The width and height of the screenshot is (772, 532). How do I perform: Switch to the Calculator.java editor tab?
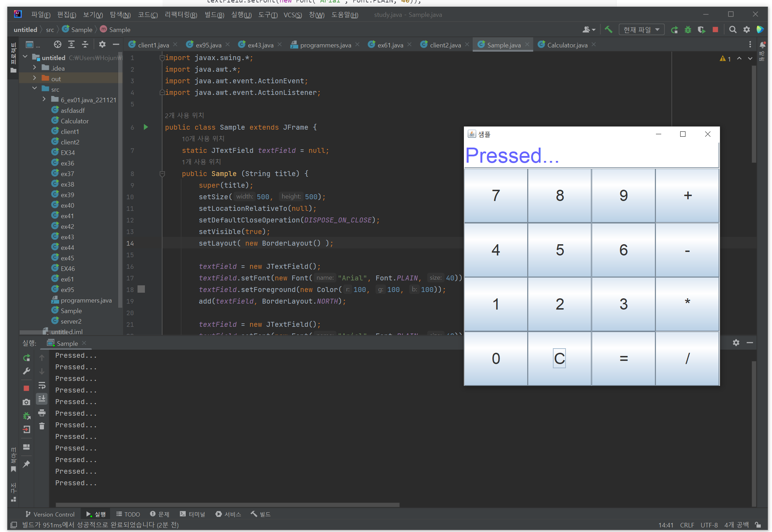pos(567,45)
